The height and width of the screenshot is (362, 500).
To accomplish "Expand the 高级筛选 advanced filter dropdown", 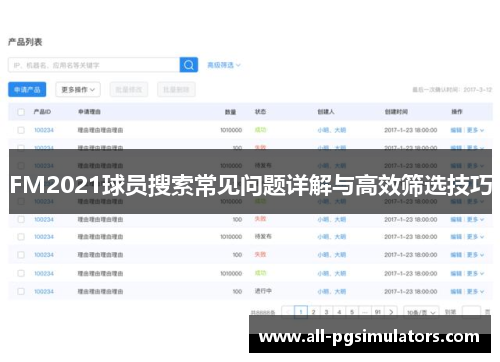I will tap(224, 65).
